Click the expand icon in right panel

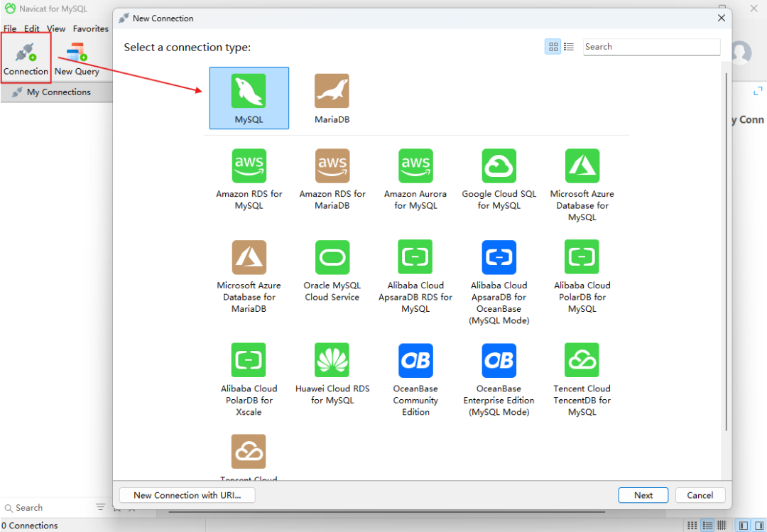click(758, 91)
